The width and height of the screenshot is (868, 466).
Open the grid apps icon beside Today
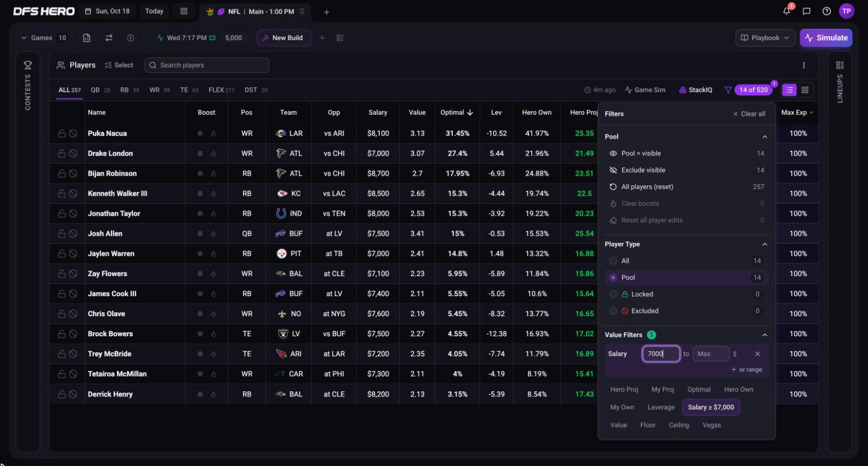184,11
